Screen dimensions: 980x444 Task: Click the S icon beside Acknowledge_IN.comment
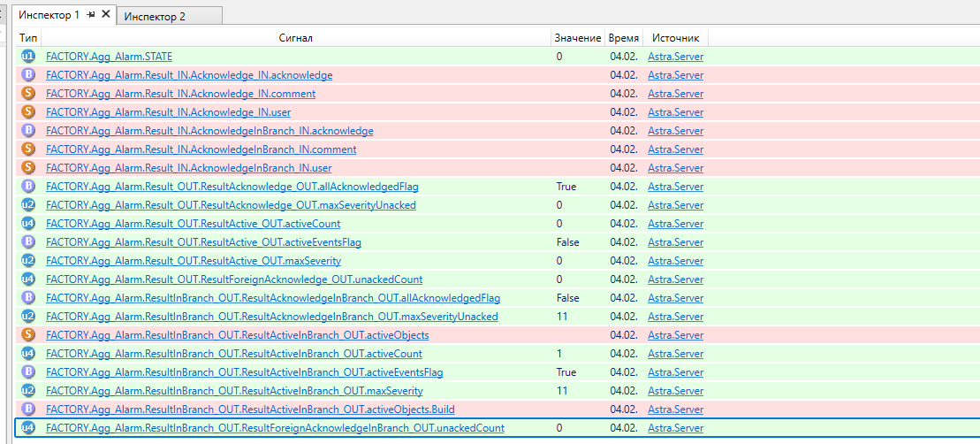pyautogui.click(x=28, y=94)
